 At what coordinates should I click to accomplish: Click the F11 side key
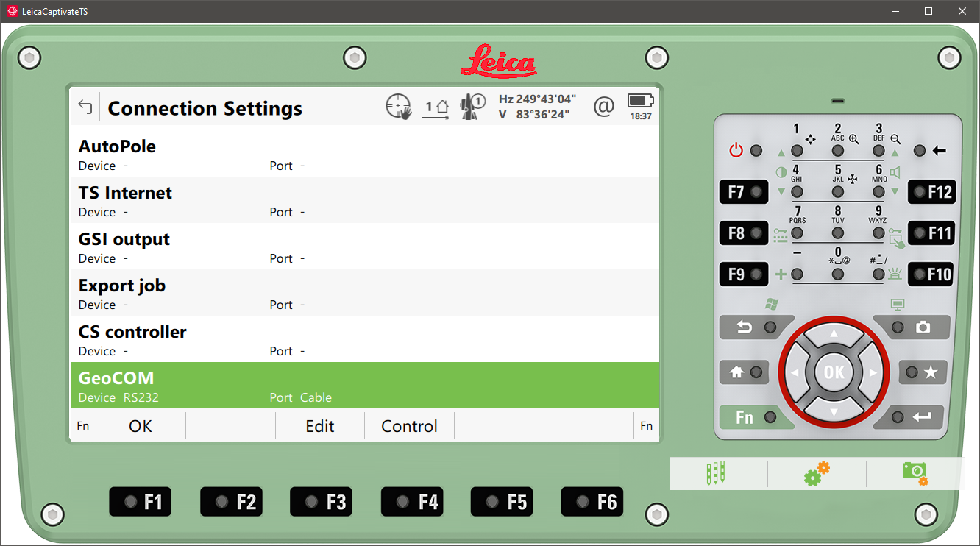coord(931,233)
